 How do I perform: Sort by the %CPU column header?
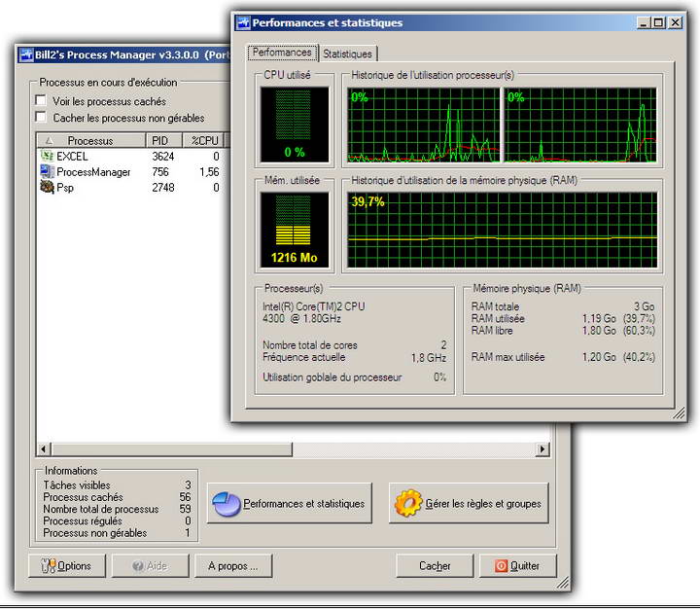pyautogui.click(x=203, y=140)
